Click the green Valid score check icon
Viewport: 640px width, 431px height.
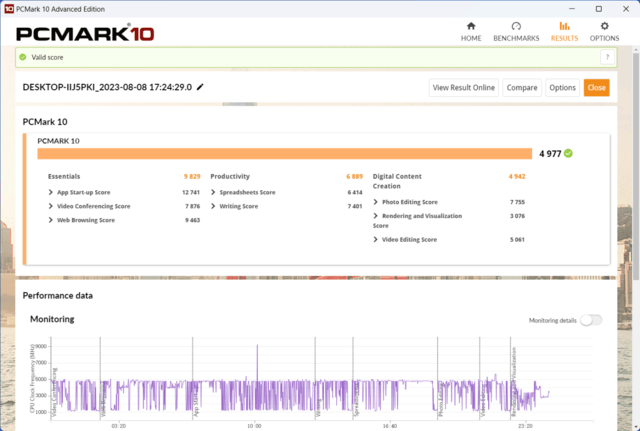(23, 57)
